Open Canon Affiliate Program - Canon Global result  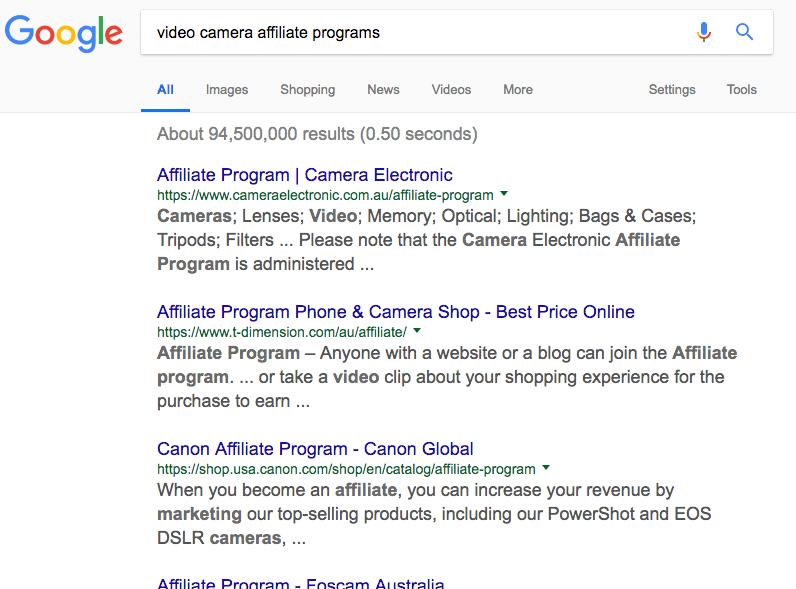[x=315, y=449]
